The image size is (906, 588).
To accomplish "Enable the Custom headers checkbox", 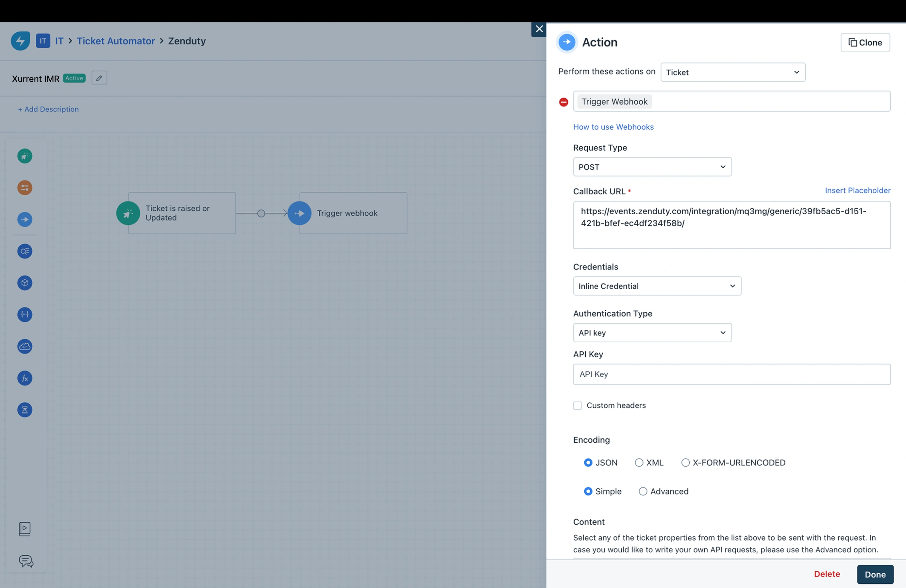I will 578,406.
